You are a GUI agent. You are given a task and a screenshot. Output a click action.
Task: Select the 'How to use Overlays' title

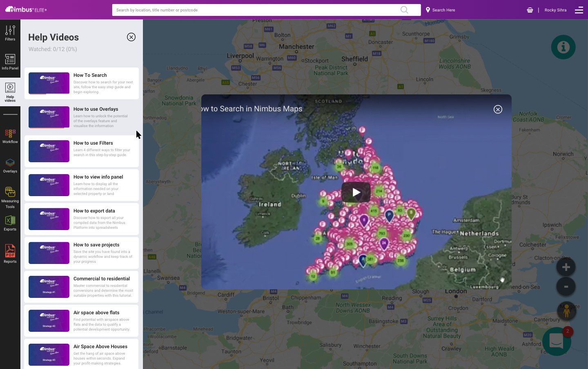pyautogui.click(x=96, y=109)
